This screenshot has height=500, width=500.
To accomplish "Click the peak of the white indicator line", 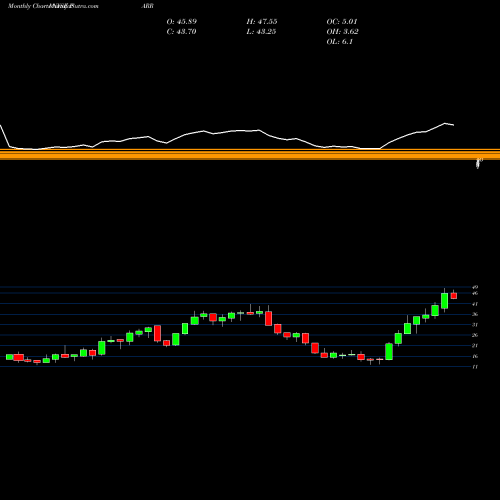I will [x=445, y=123].
